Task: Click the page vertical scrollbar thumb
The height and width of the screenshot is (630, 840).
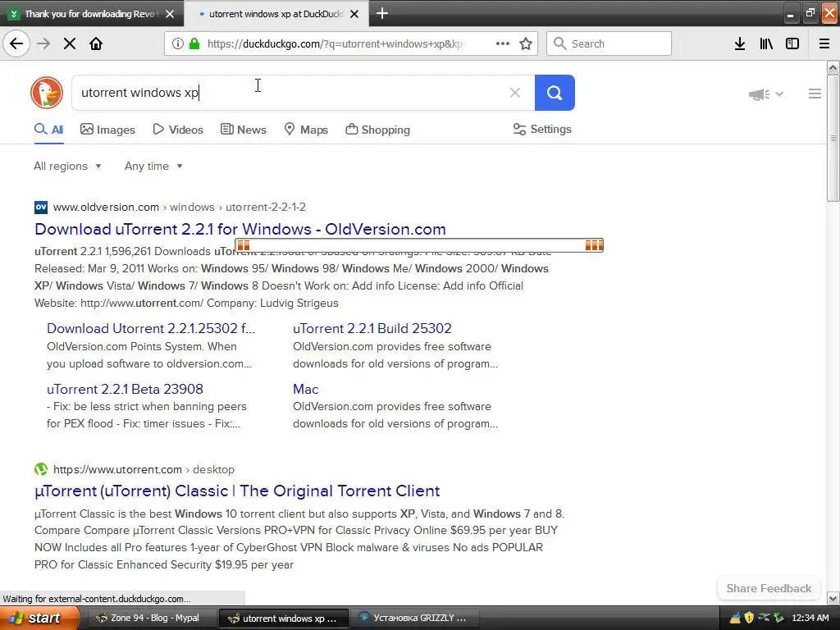Action: 833,138
